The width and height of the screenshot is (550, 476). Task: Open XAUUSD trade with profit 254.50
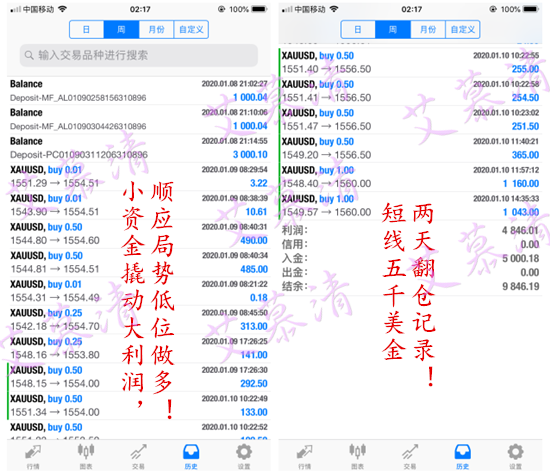coord(410,91)
